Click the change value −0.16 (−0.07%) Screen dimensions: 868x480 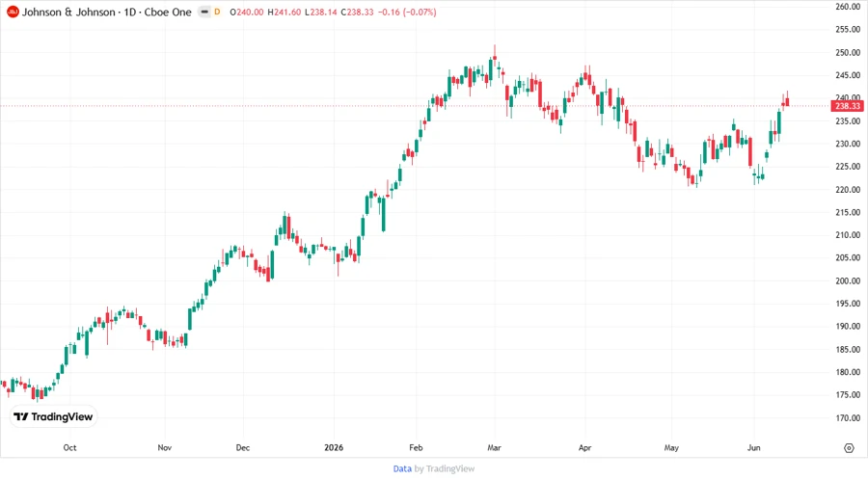[407, 13]
